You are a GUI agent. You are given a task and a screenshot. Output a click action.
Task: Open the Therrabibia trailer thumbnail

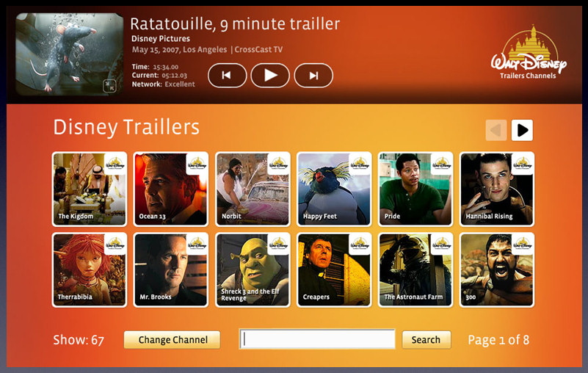pos(90,269)
